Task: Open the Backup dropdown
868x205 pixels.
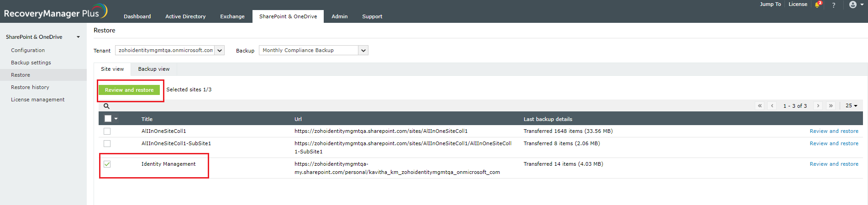Action: tap(314, 50)
